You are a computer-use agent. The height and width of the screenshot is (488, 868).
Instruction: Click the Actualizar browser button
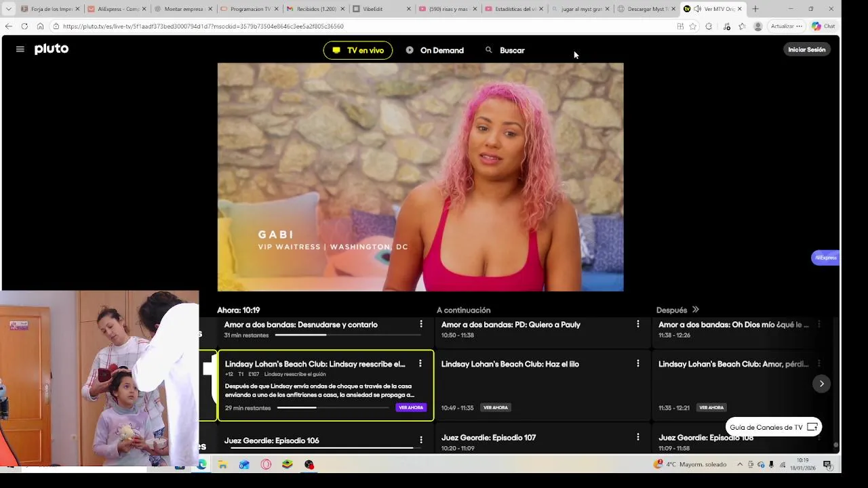[786, 26]
